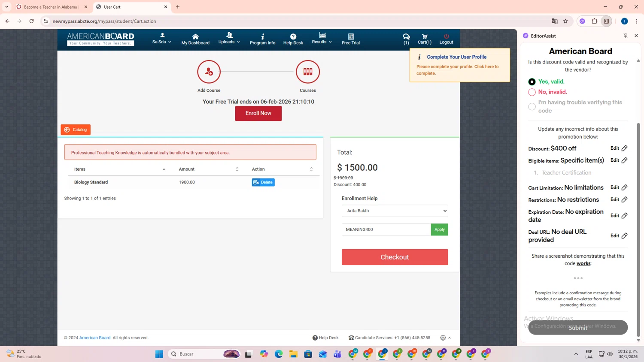Click the Courses step circle
Screen dimensions: 644x362
(308, 72)
